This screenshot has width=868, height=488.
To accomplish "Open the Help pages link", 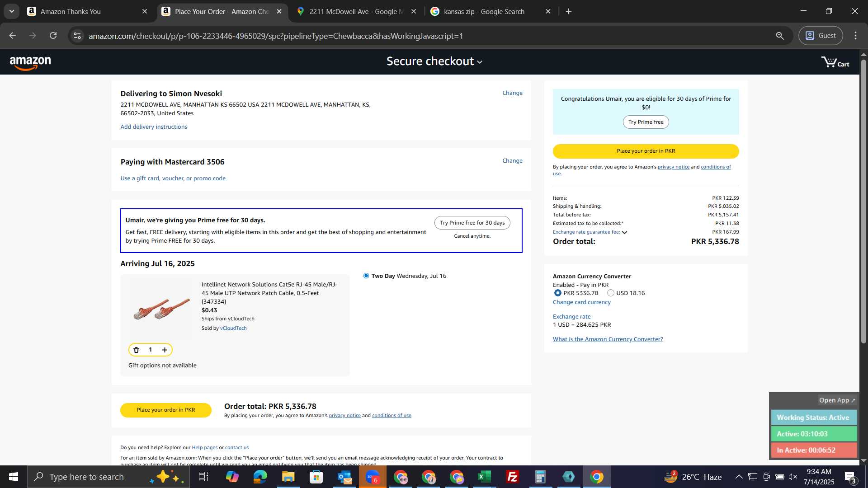I will [x=204, y=448].
